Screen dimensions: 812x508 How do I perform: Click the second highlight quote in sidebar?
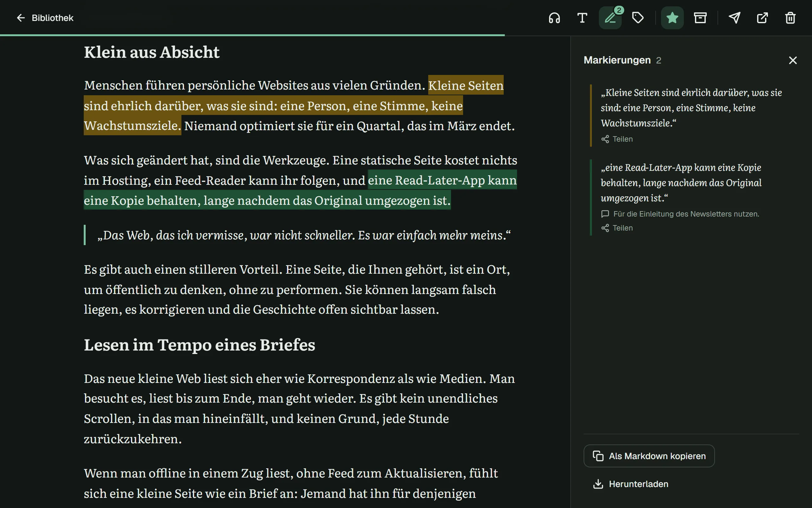(x=681, y=183)
